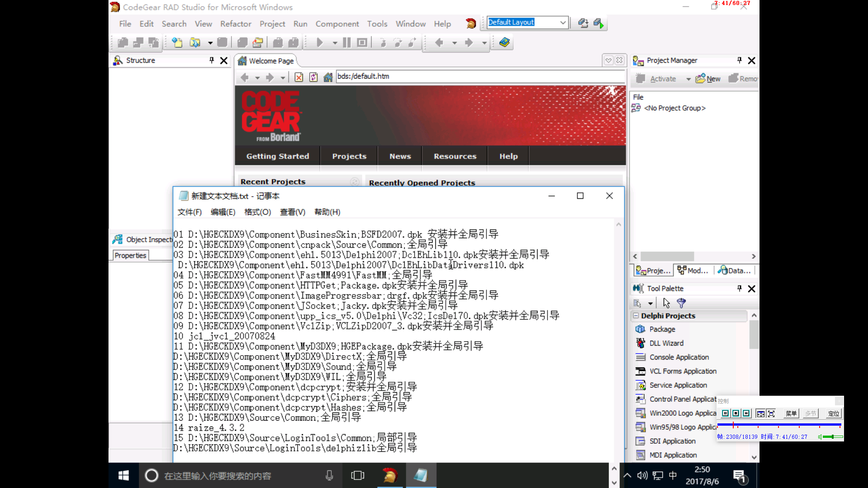Screen dimensions: 868x488
Task: Click the Notepad icon in the taskbar
Action: (421, 475)
